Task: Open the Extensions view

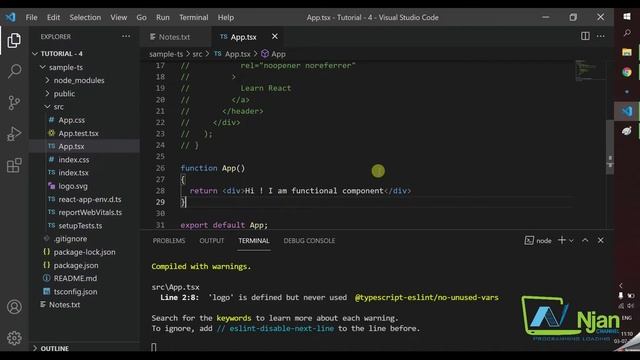Action: [14, 165]
